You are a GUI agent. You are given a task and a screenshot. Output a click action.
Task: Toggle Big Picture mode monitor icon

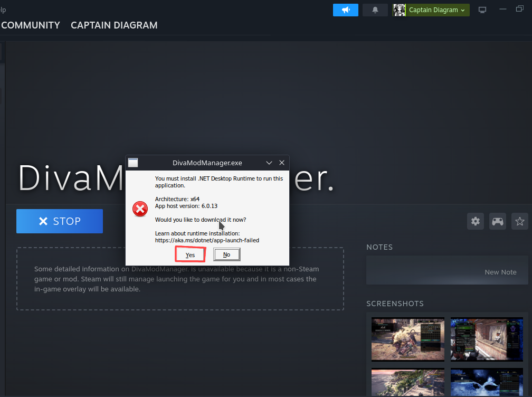(x=482, y=10)
